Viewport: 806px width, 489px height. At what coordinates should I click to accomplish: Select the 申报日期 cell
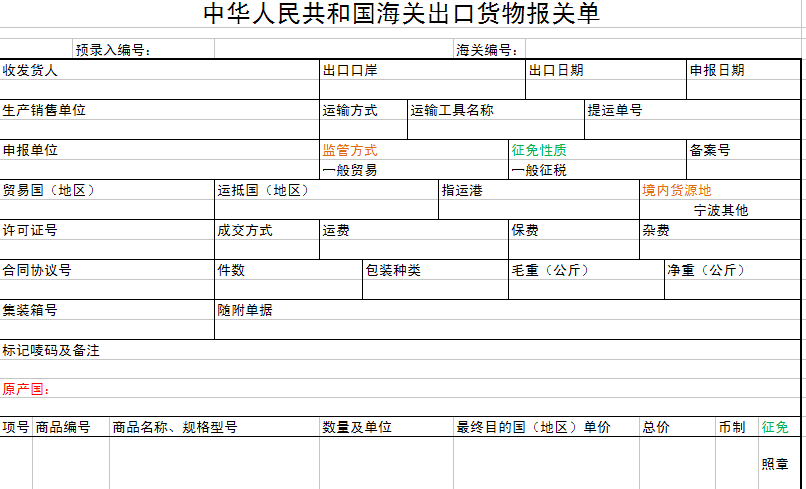click(x=744, y=70)
